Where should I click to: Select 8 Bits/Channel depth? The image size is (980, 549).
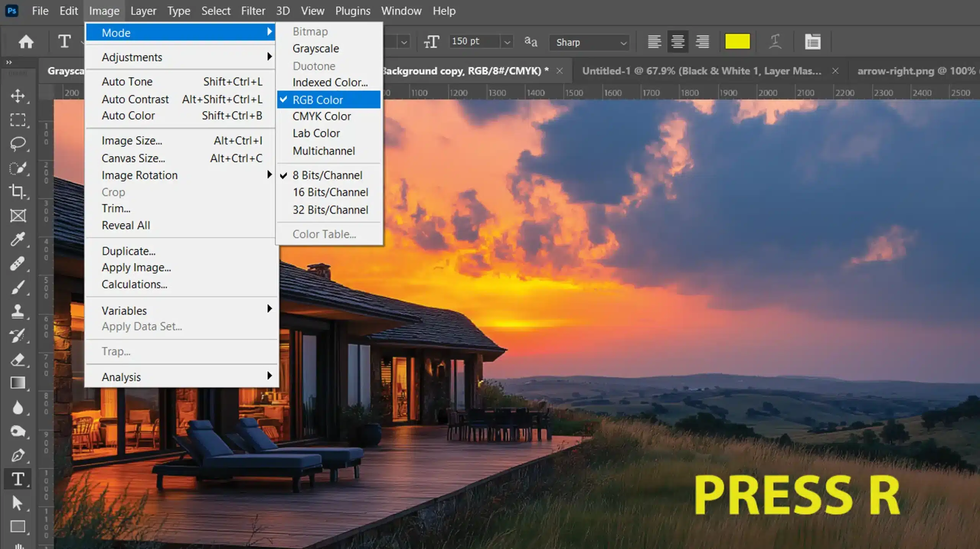coord(329,175)
